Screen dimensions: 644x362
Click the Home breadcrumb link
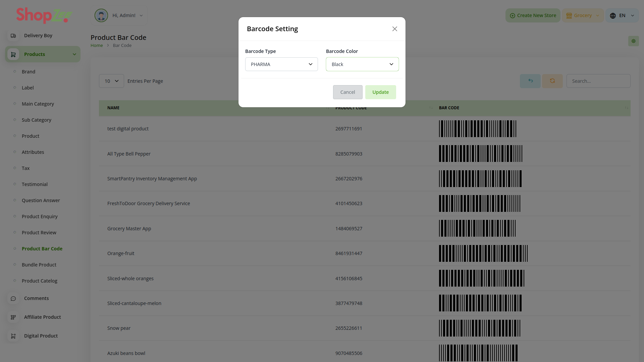[97, 46]
